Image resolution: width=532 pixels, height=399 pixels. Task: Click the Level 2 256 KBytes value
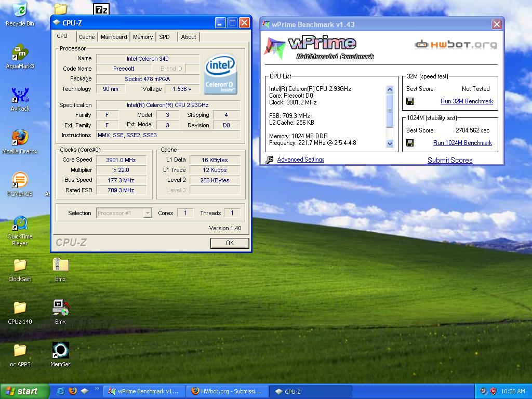215,180
